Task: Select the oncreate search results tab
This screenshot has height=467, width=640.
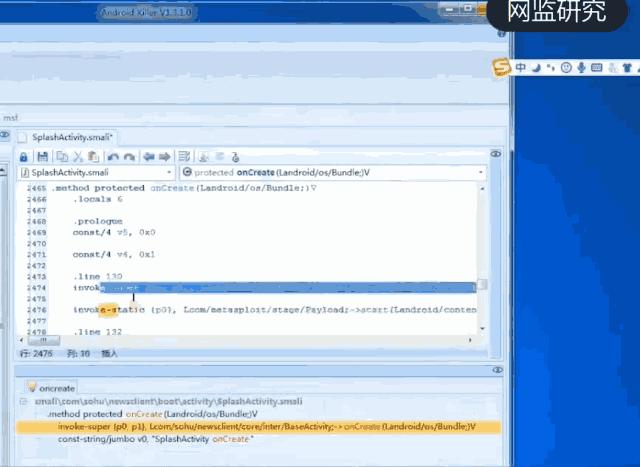Action: pyautogui.click(x=51, y=388)
